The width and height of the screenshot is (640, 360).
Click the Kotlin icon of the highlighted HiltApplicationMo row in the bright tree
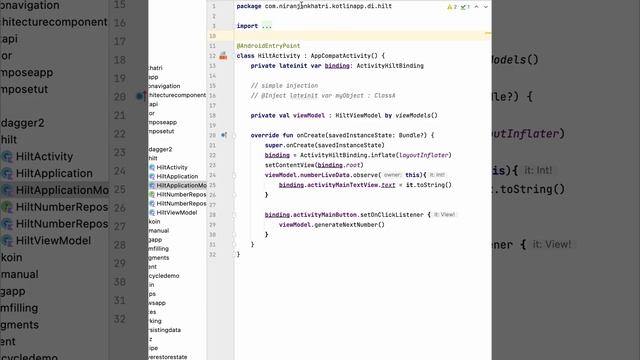[x=152, y=185]
